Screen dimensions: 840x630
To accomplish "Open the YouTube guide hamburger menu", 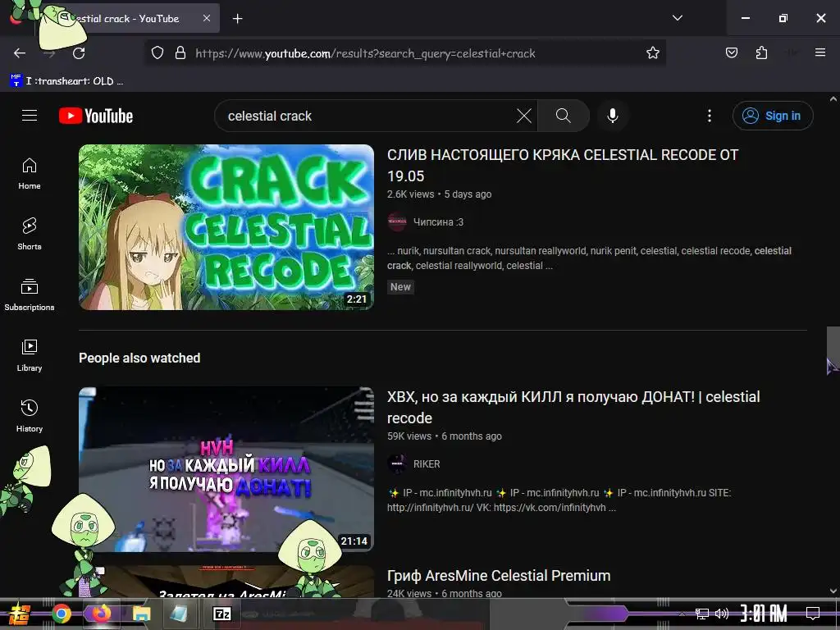I will [30, 116].
